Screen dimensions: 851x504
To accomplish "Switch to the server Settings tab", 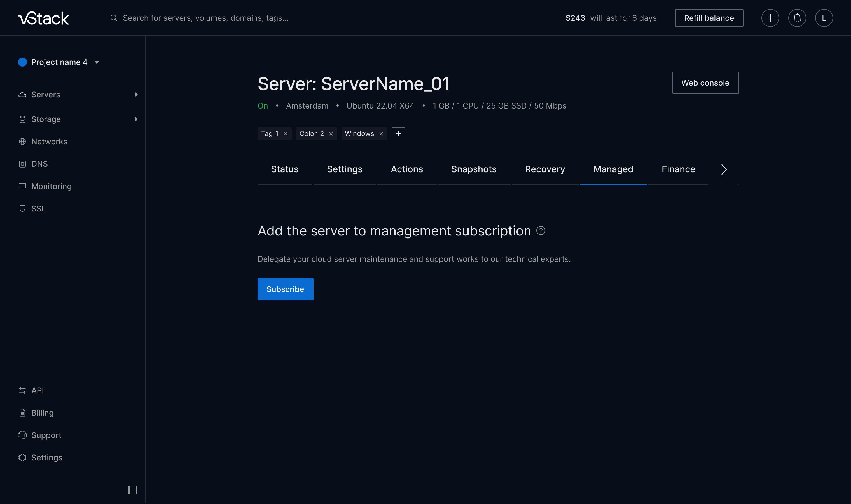I will 345,169.
